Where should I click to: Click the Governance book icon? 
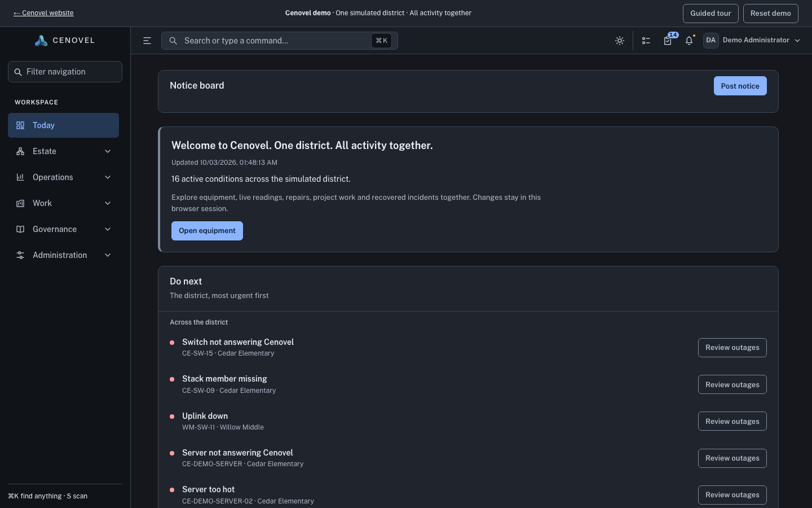[x=20, y=229]
